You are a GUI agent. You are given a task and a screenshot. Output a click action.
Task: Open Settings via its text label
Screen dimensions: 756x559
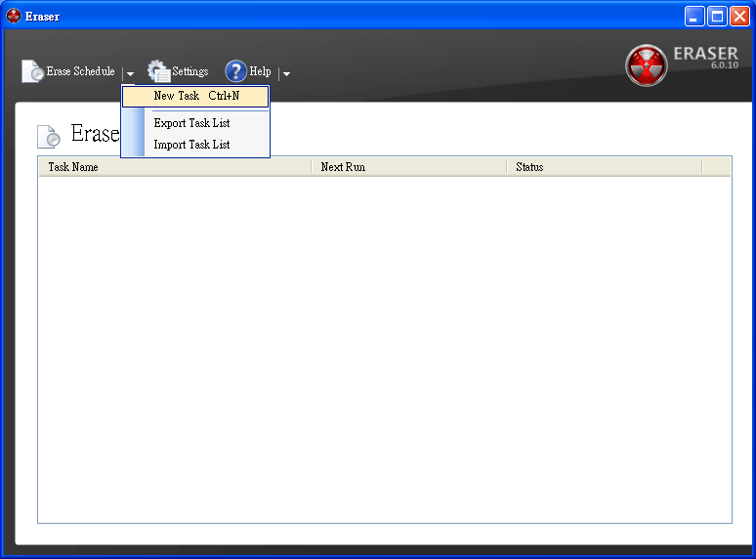pyautogui.click(x=190, y=71)
